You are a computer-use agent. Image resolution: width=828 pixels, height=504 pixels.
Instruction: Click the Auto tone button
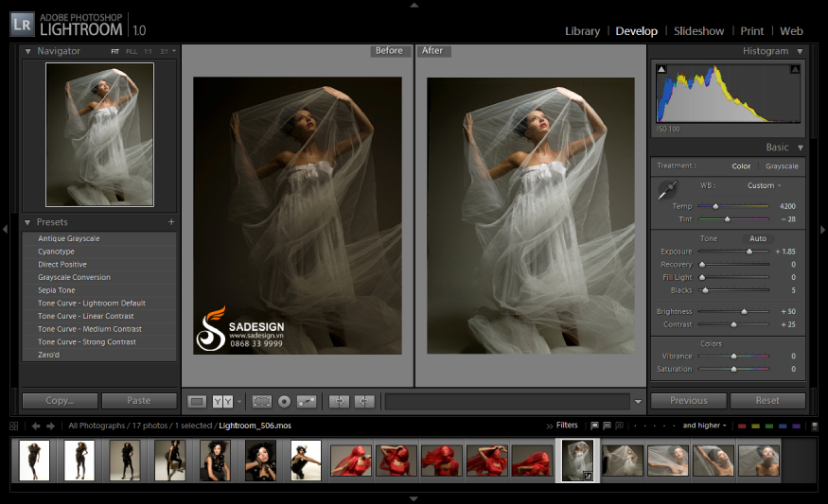click(x=758, y=238)
